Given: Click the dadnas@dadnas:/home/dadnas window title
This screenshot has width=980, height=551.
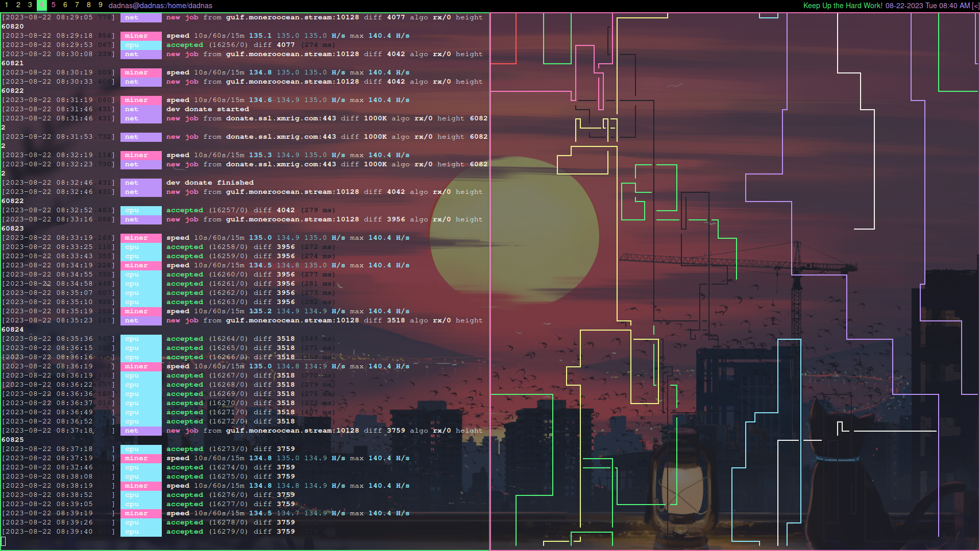Looking at the screenshot, I should coord(160,6).
